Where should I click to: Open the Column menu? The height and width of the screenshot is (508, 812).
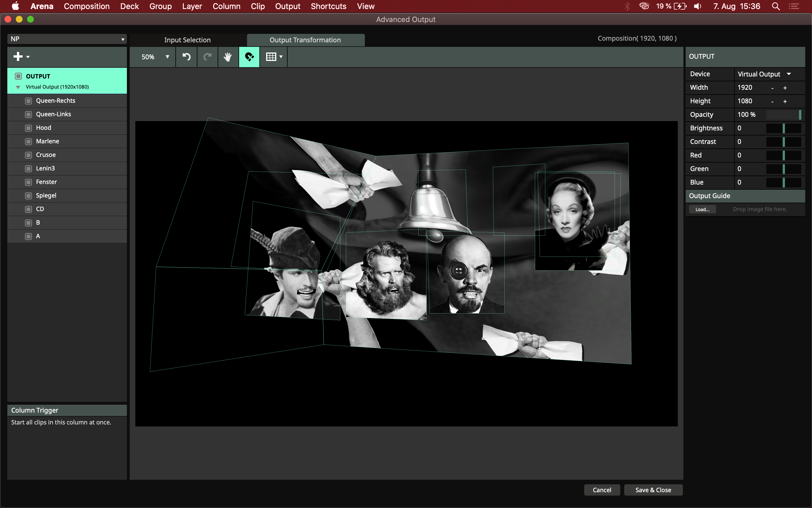pyautogui.click(x=226, y=6)
